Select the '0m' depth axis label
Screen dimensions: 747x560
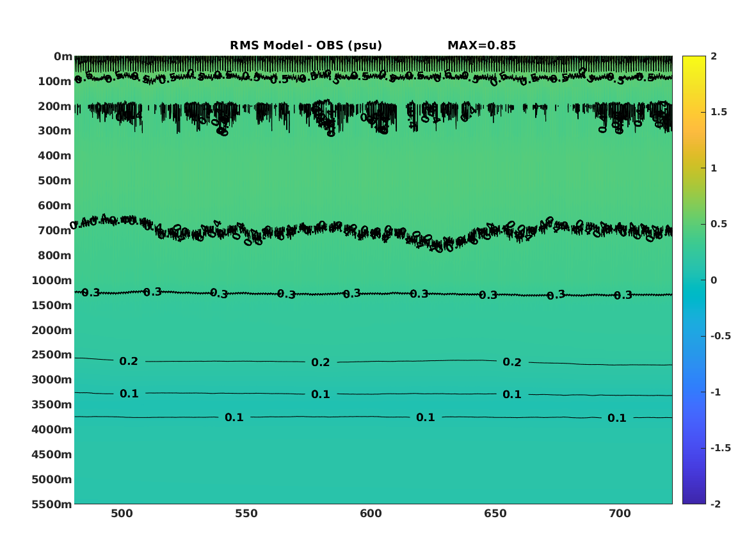(x=63, y=57)
